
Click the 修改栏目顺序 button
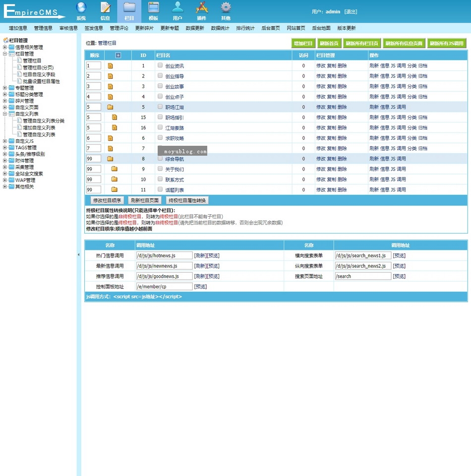coord(107,200)
